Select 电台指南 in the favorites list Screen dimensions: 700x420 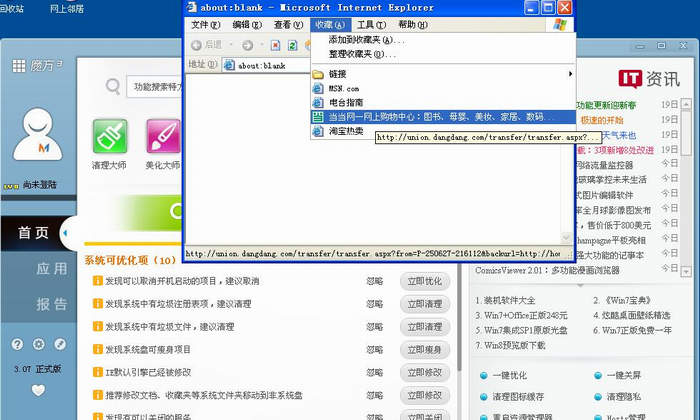[346, 103]
